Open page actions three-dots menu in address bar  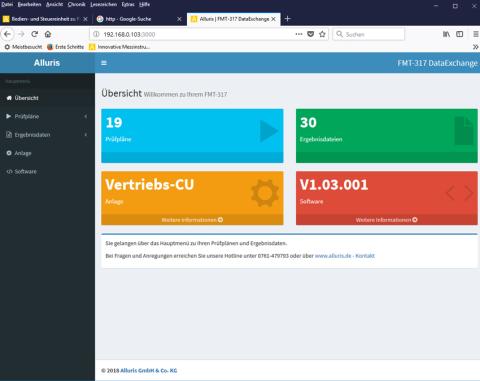click(299, 34)
